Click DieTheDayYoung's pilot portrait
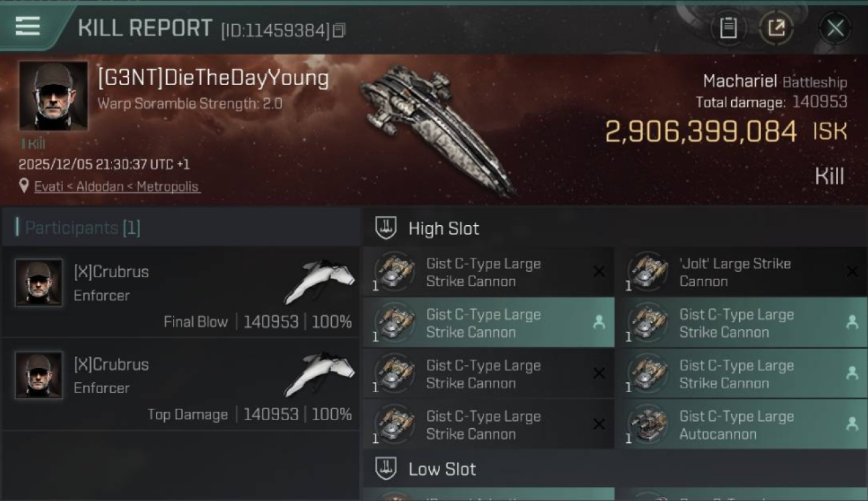The width and height of the screenshot is (868, 501). click(x=53, y=96)
